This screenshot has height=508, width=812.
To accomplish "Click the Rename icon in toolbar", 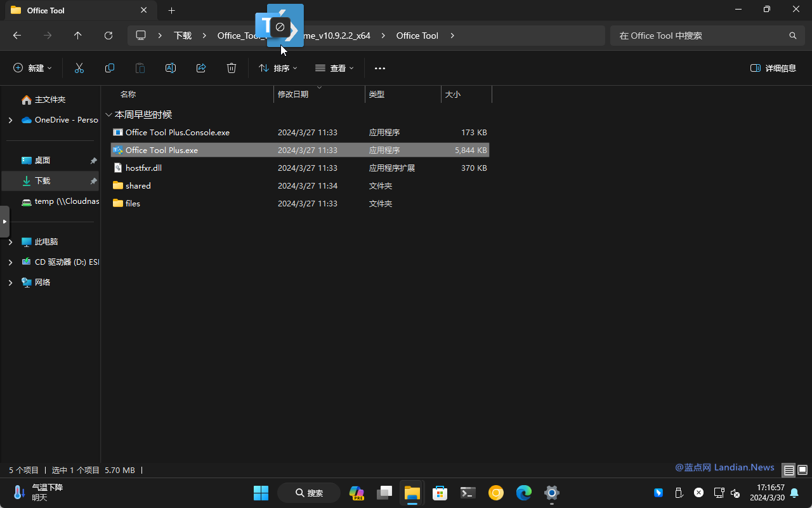I will pyautogui.click(x=171, y=68).
